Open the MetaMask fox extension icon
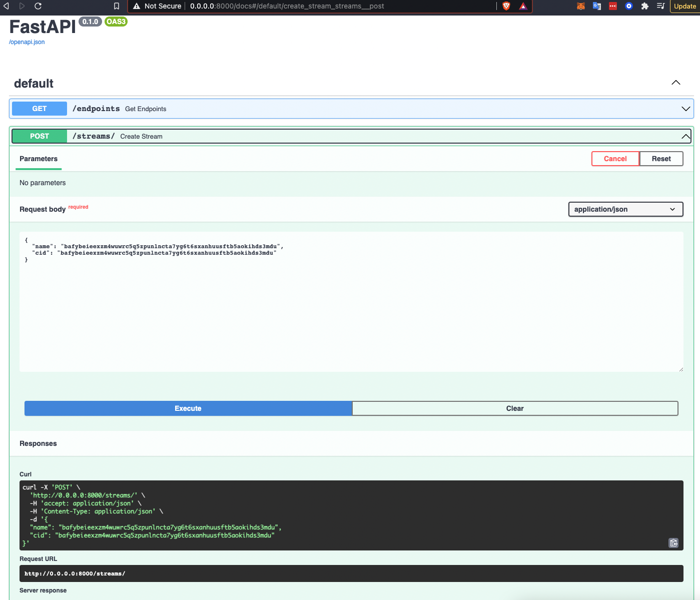 pyautogui.click(x=581, y=6)
